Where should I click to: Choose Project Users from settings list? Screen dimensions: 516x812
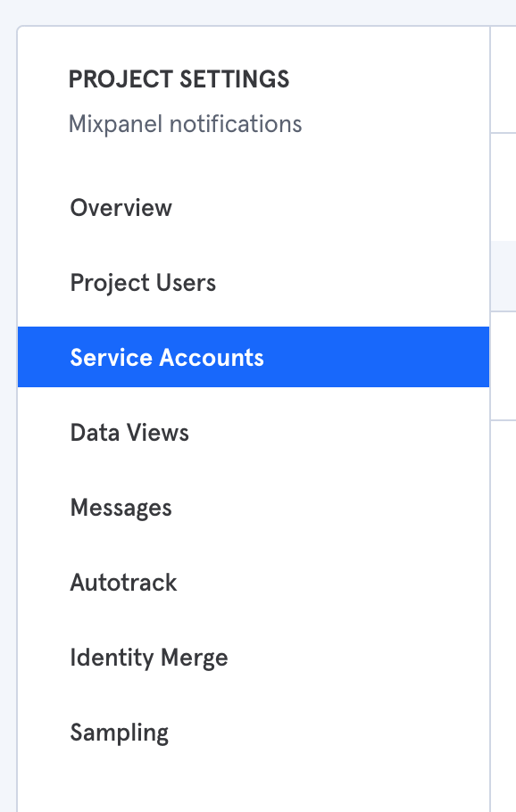(143, 283)
